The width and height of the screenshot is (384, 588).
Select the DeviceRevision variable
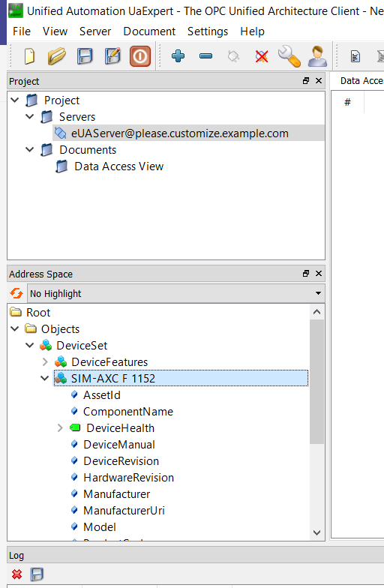121,460
